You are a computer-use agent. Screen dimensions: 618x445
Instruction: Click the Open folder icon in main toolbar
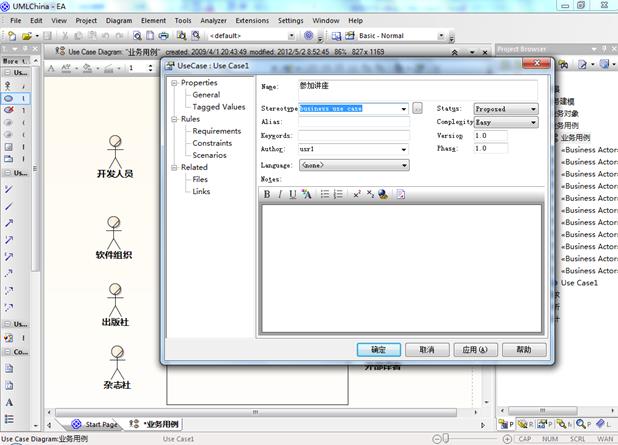click(x=26, y=36)
